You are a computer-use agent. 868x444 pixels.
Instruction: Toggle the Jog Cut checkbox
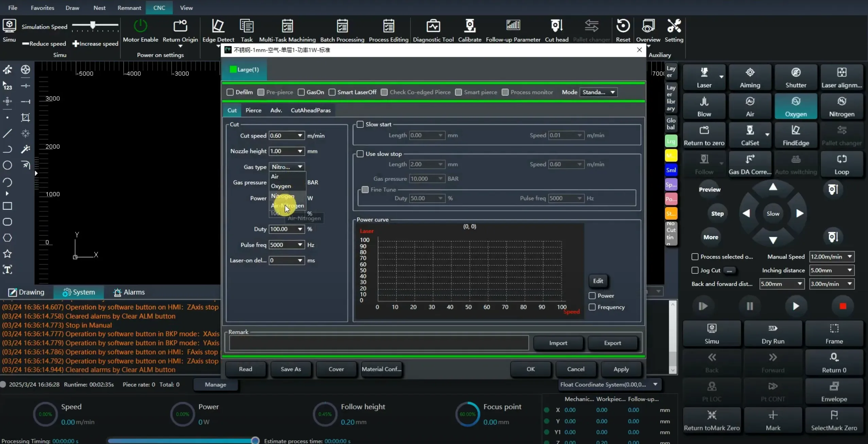tap(695, 270)
